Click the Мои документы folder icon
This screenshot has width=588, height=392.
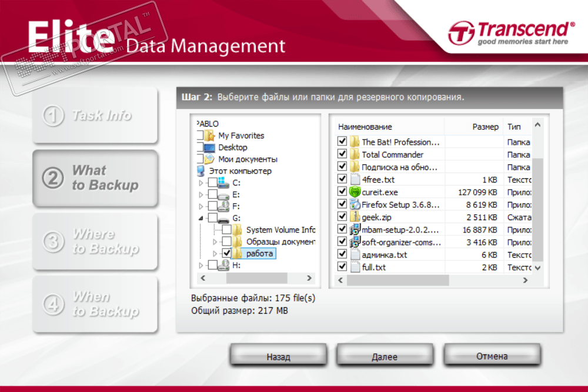pyautogui.click(x=210, y=159)
